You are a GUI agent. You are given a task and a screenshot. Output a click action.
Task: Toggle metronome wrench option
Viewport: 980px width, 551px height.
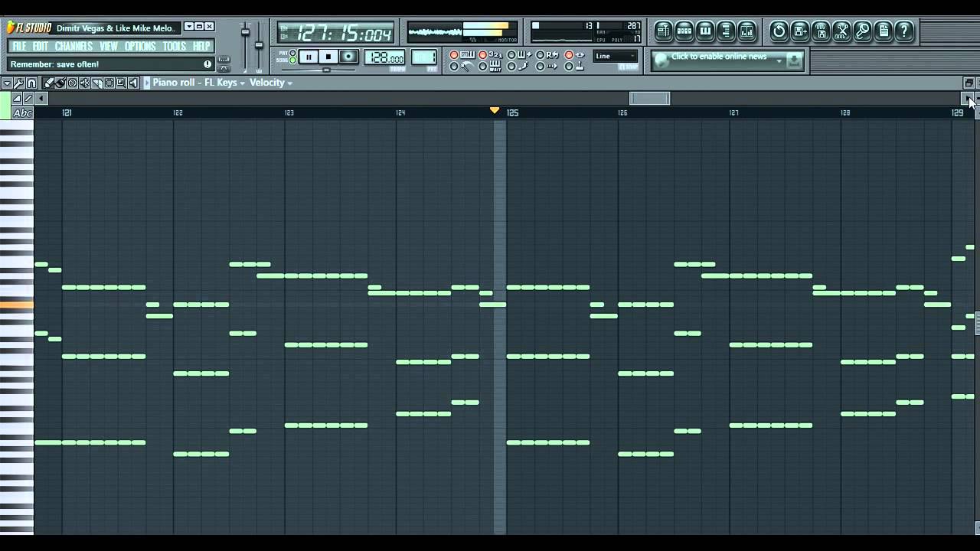tap(460, 67)
